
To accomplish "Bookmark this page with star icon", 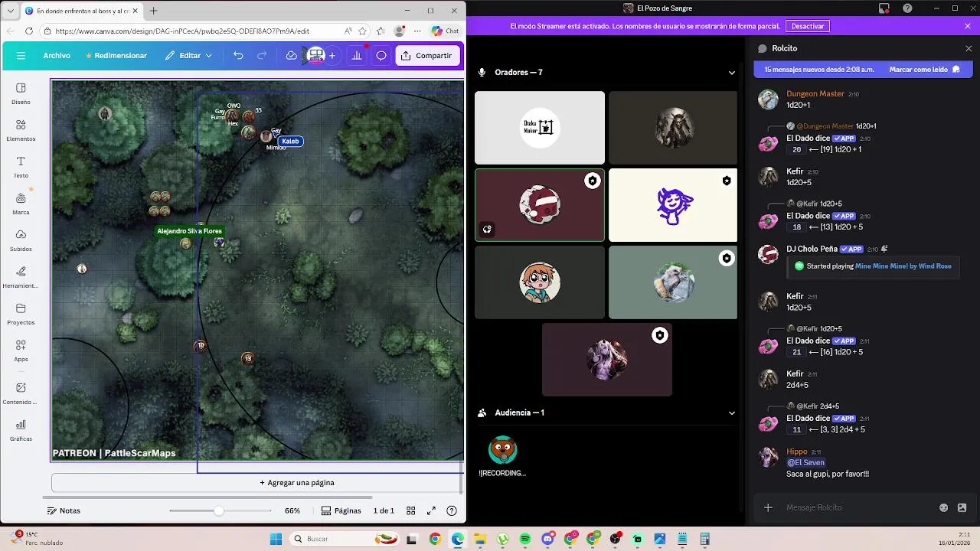I will tap(363, 31).
